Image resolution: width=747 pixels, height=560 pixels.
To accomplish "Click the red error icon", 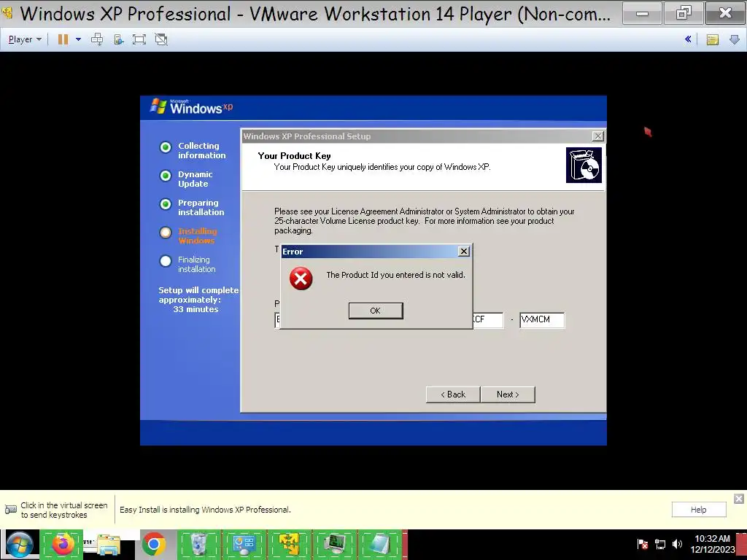I will pos(301,278).
